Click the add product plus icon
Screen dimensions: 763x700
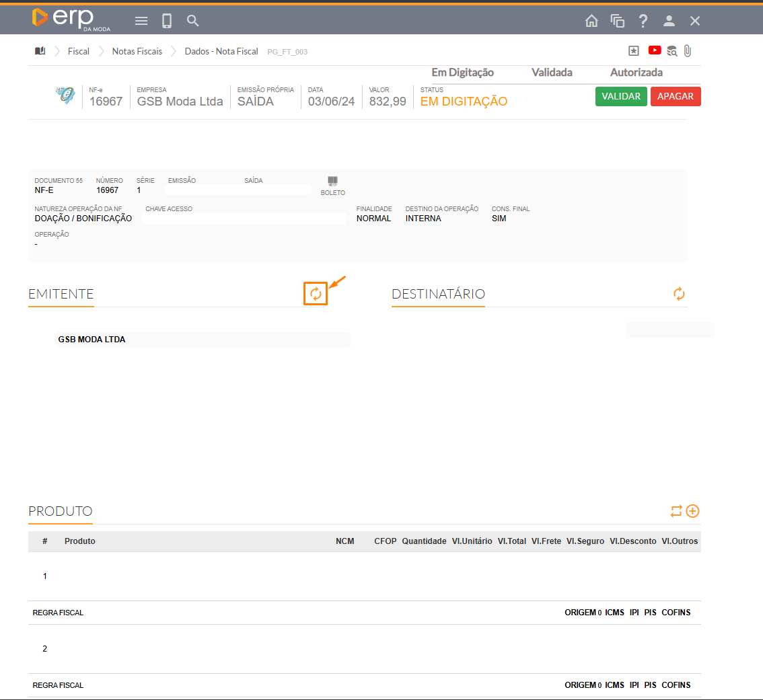click(692, 511)
